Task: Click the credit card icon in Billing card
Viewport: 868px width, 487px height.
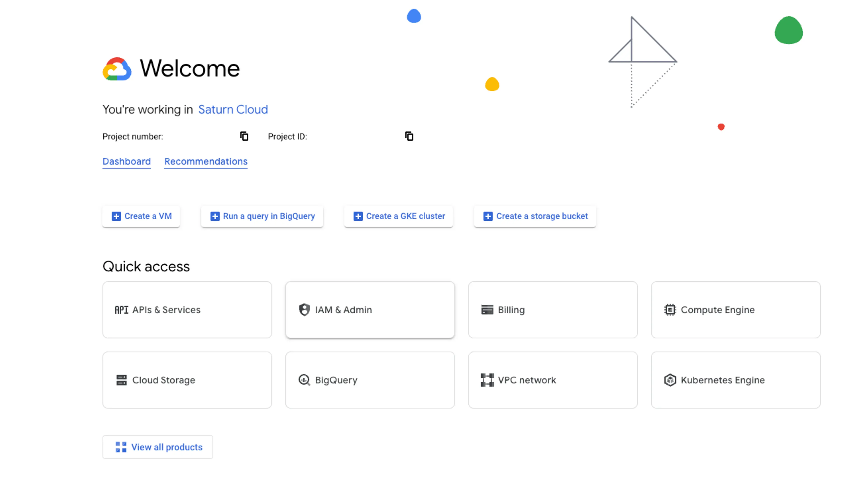Action: coord(487,310)
